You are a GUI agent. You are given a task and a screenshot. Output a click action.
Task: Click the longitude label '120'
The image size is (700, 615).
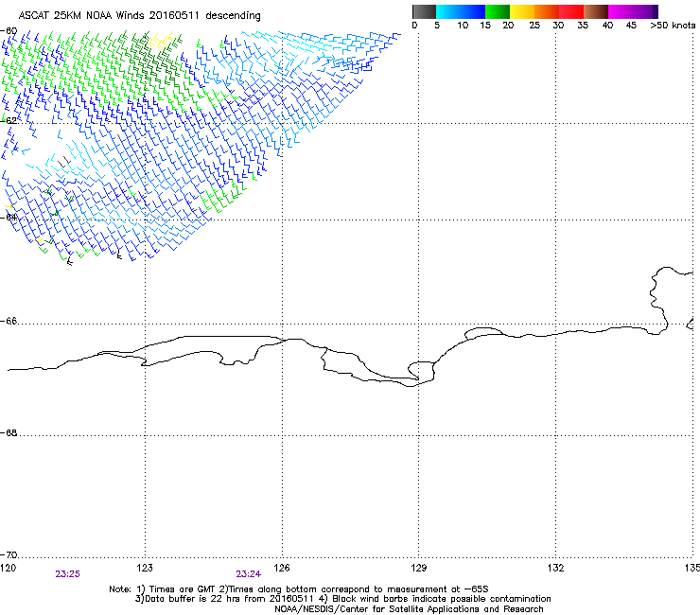(8, 568)
